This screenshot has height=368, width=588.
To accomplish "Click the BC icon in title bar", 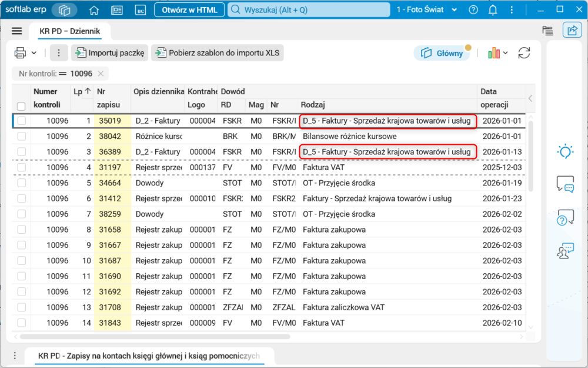I will tap(141, 10).
